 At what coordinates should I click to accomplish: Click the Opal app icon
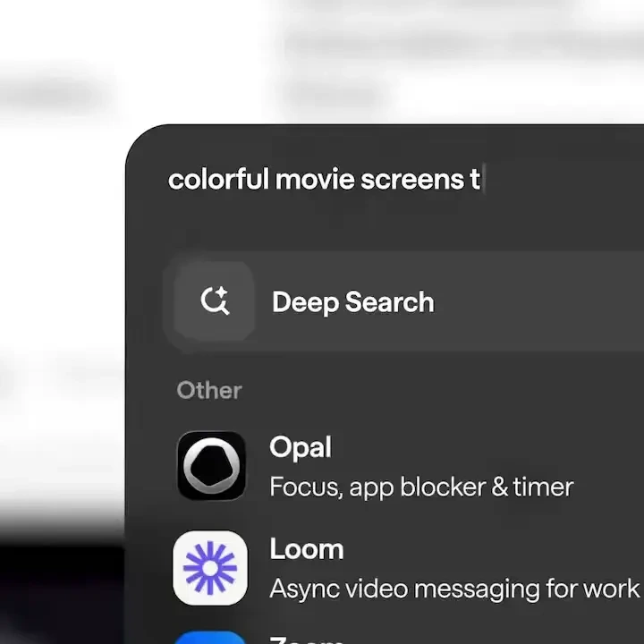(x=211, y=465)
